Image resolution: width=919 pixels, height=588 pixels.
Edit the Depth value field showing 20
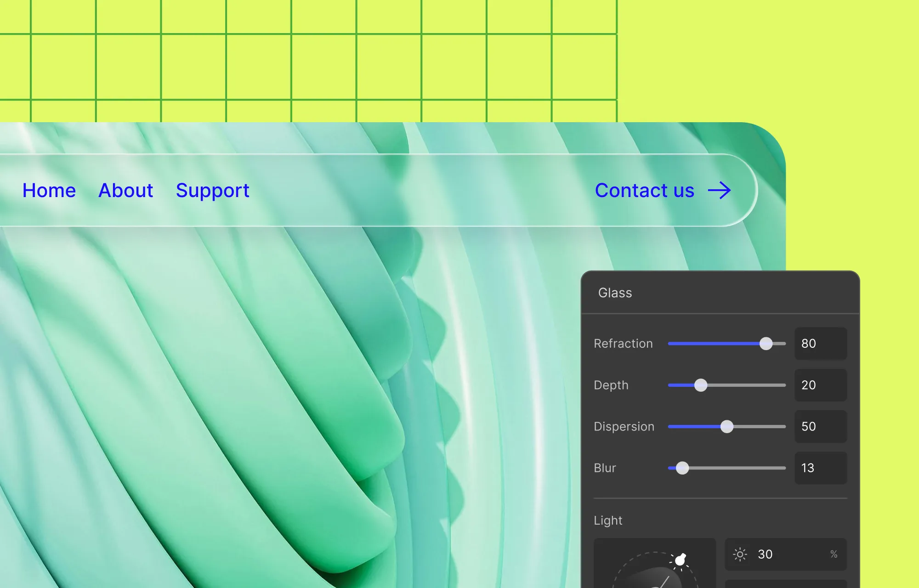click(821, 385)
